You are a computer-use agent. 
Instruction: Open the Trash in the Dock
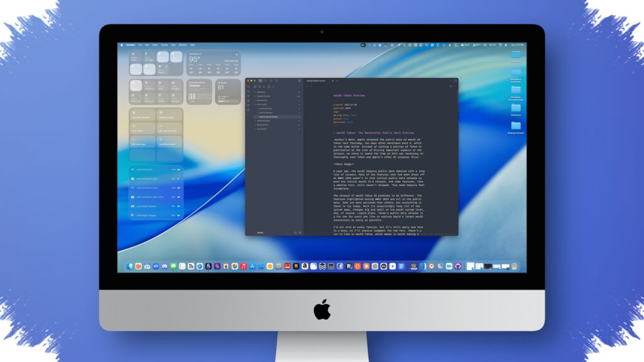point(514,266)
